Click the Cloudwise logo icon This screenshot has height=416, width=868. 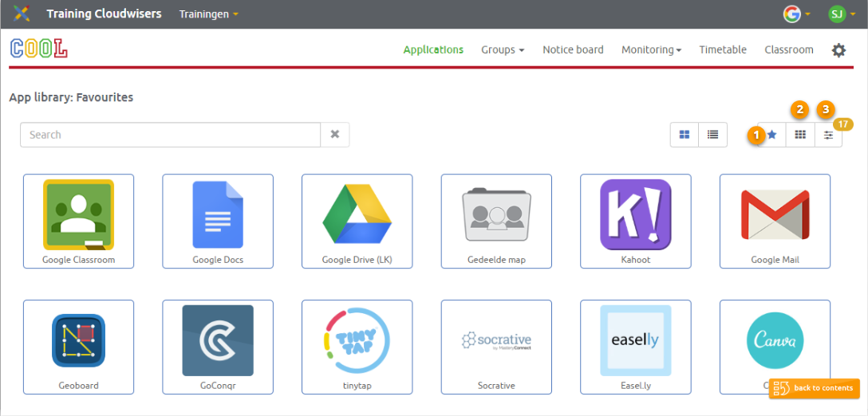pos(22,14)
